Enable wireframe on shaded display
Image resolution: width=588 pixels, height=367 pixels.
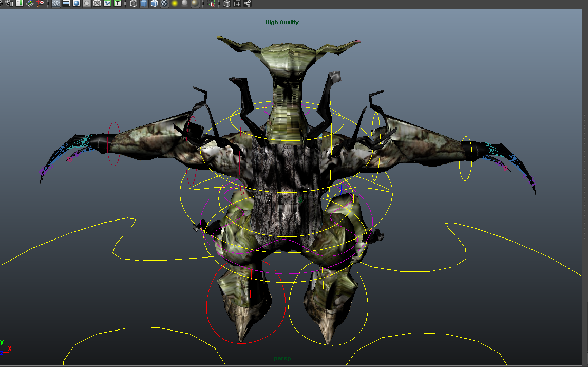[x=154, y=3]
